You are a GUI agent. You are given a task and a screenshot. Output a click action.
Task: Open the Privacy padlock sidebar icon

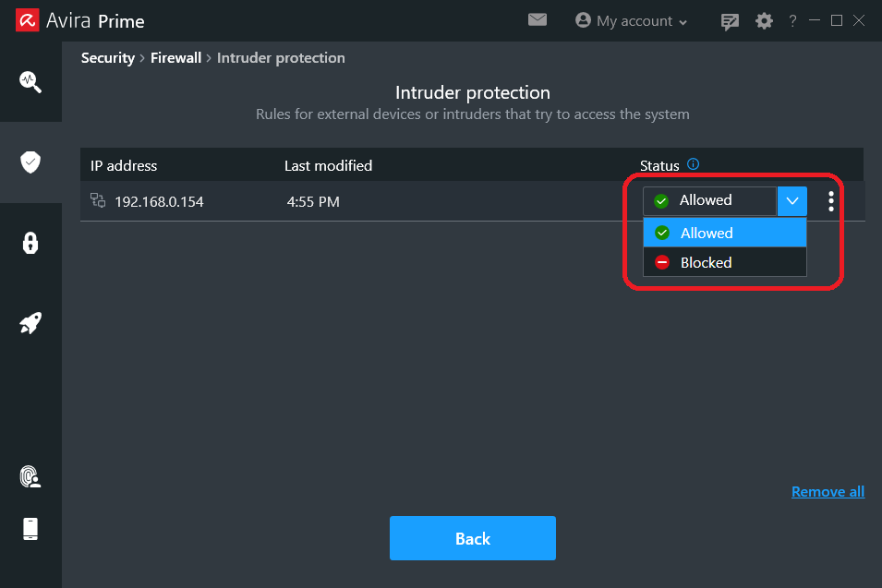tap(30, 243)
